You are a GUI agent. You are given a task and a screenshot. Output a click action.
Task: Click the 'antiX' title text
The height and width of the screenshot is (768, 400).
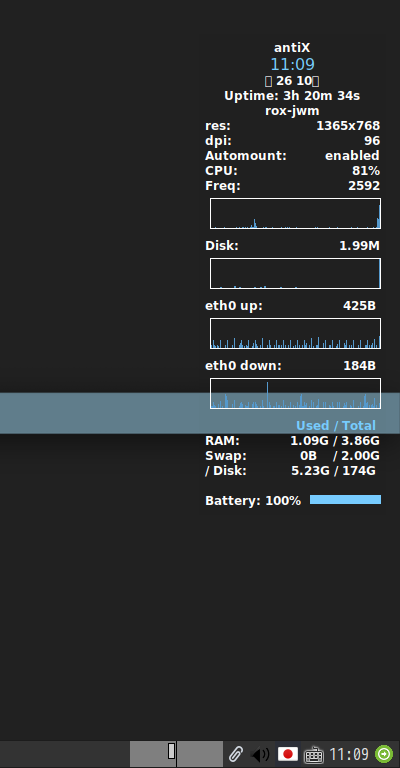292,48
